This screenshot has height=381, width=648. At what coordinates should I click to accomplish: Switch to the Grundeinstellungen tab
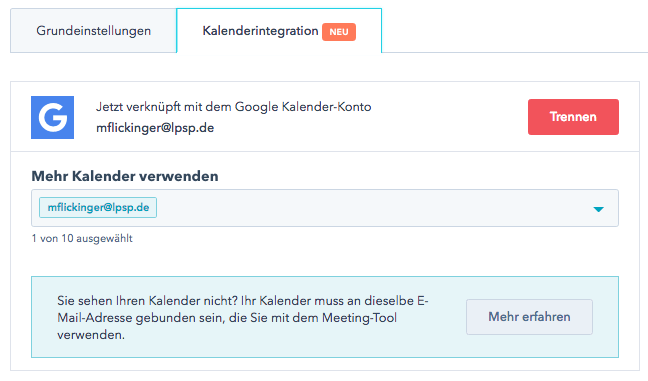point(93,31)
